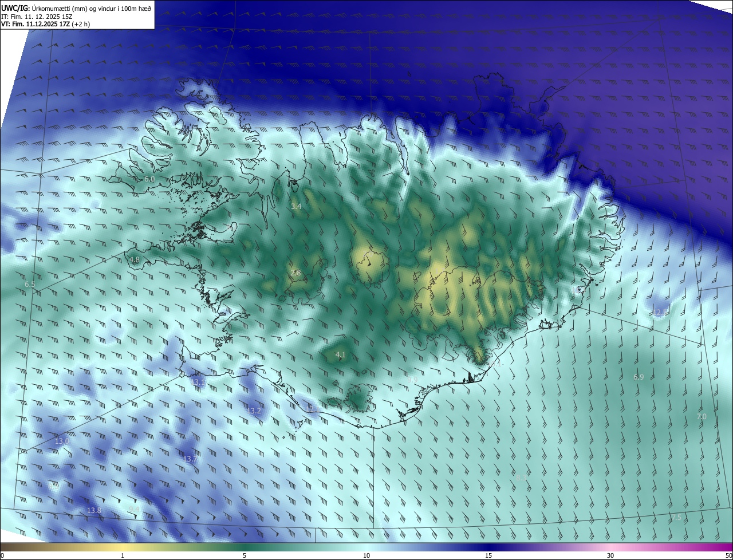Click the 30 tick on the color scale

pos(610,555)
